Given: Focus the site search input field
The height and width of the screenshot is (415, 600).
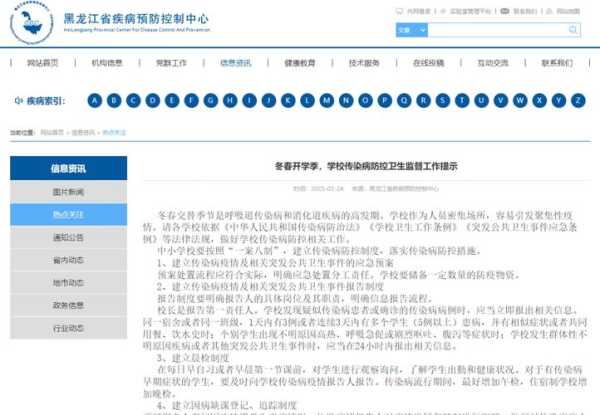Looking at the screenshot, I should pos(498,30).
